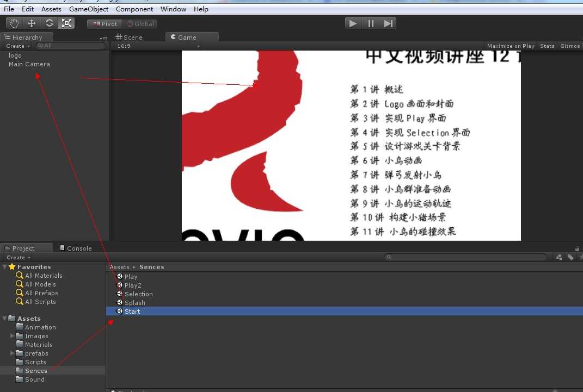Switch to the Project tab
The width and height of the screenshot is (583, 392).
[x=27, y=248]
